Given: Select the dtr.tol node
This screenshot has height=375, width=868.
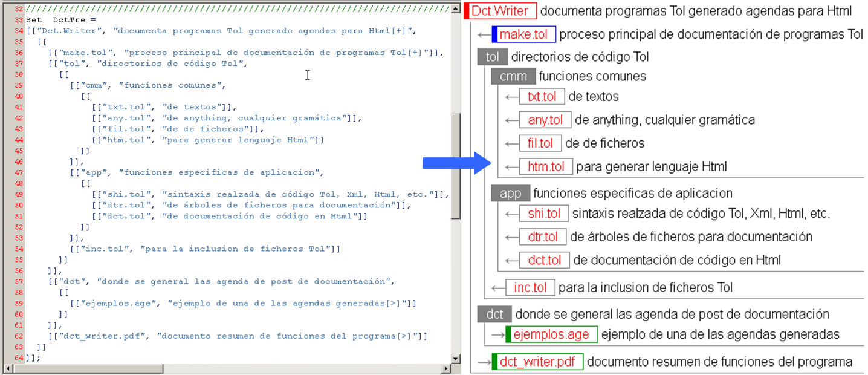Looking at the screenshot, I should (542, 236).
